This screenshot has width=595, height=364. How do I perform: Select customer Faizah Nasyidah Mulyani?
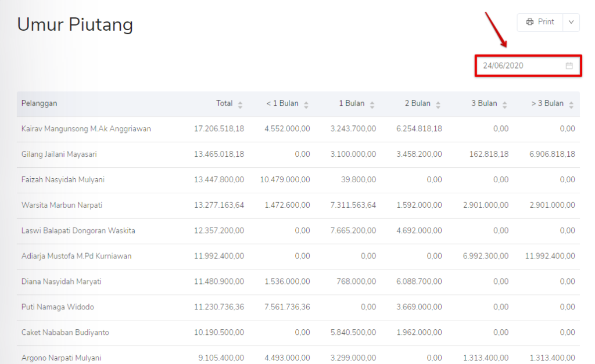click(x=63, y=180)
